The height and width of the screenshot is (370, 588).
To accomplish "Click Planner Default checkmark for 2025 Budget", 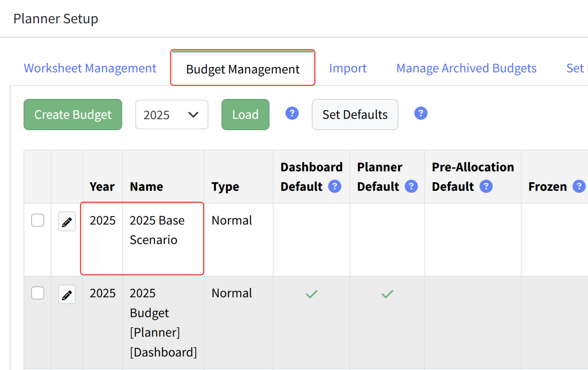I will tap(387, 294).
